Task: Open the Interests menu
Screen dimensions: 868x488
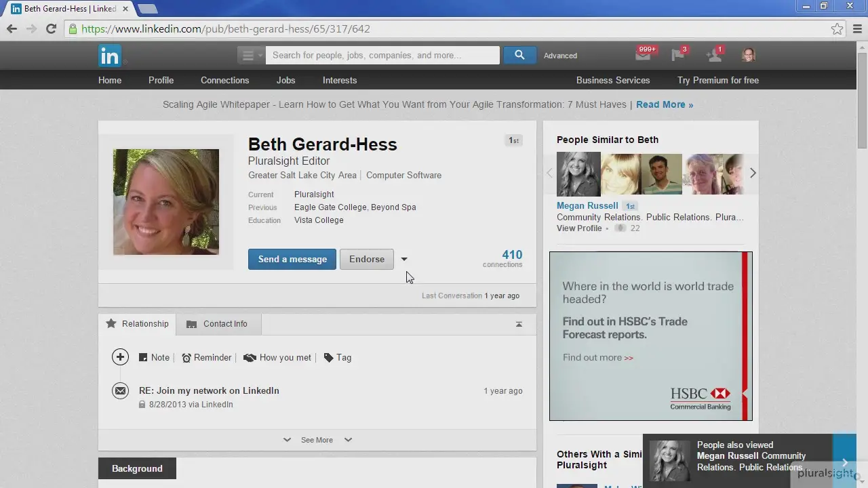Action: point(340,80)
